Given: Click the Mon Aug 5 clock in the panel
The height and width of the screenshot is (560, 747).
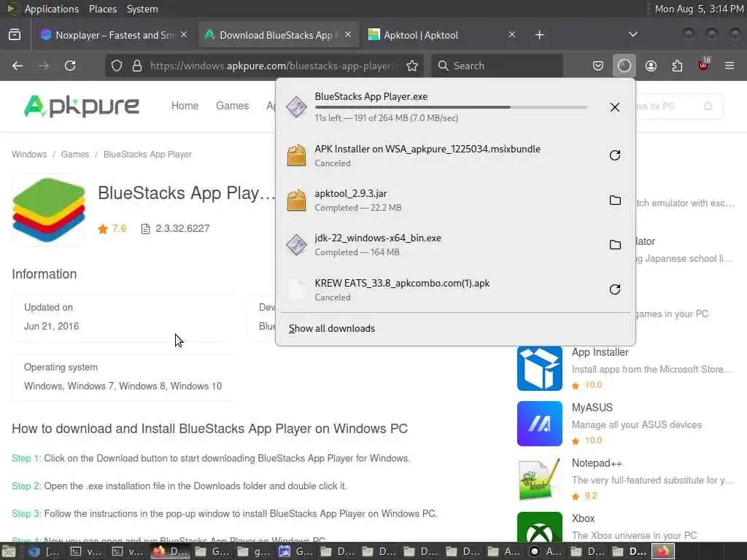Looking at the screenshot, I should tap(699, 9).
